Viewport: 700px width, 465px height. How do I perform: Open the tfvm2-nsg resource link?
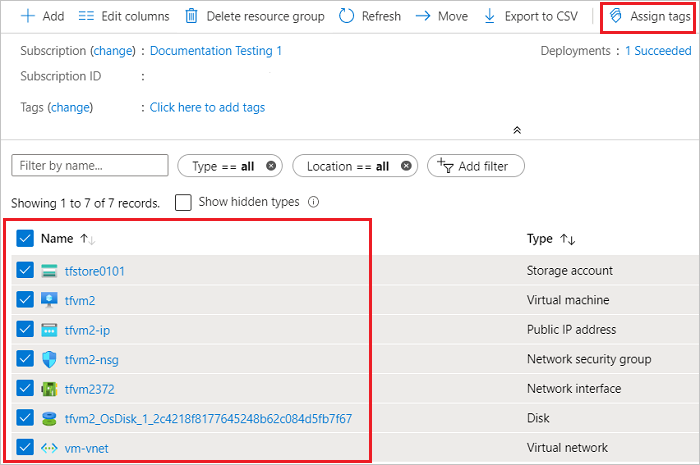[92, 360]
